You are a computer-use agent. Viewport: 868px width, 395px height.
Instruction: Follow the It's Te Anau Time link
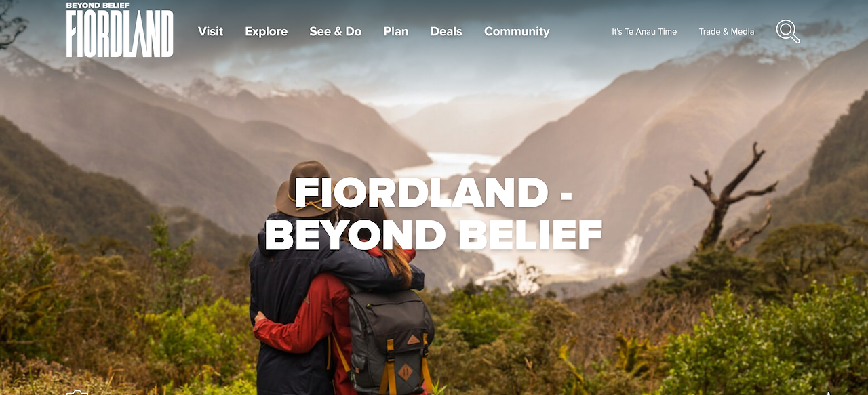tap(644, 31)
